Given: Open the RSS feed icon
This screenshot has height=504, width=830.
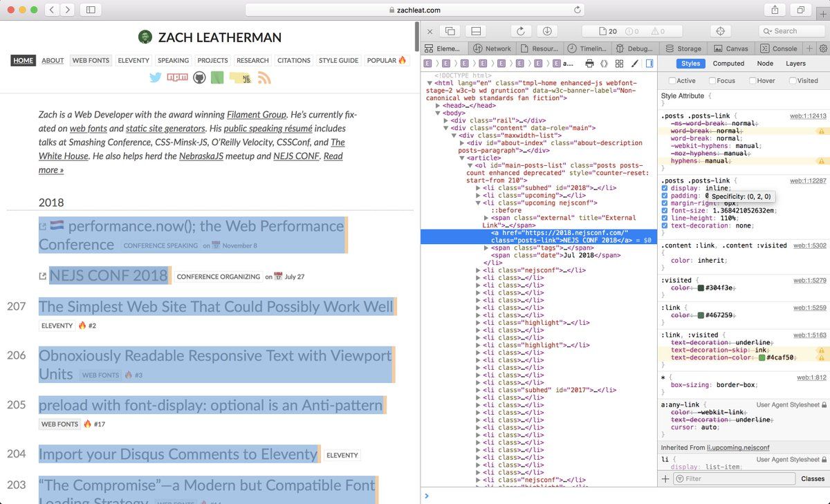Looking at the screenshot, I should (264, 78).
